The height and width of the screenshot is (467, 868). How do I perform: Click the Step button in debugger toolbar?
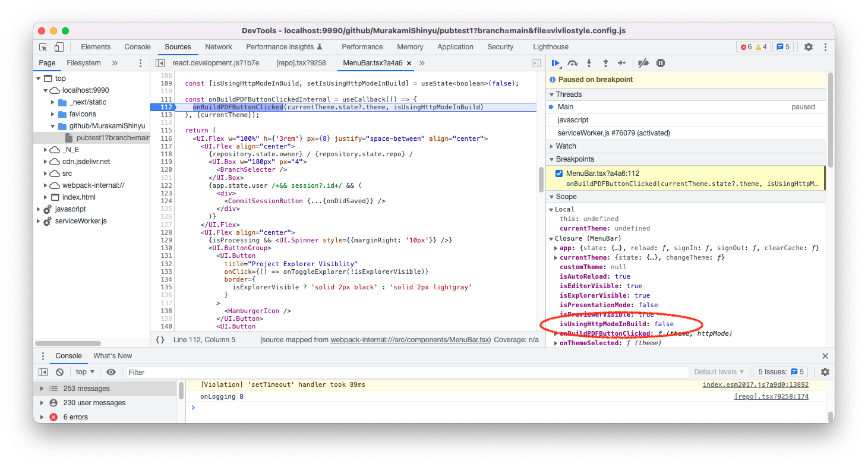(621, 63)
